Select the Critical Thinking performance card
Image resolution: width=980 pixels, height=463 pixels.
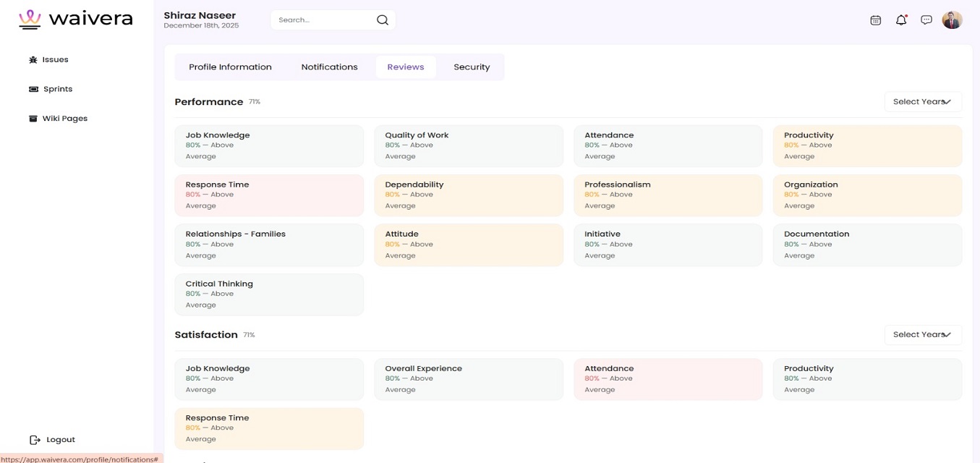[x=268, y=294]
